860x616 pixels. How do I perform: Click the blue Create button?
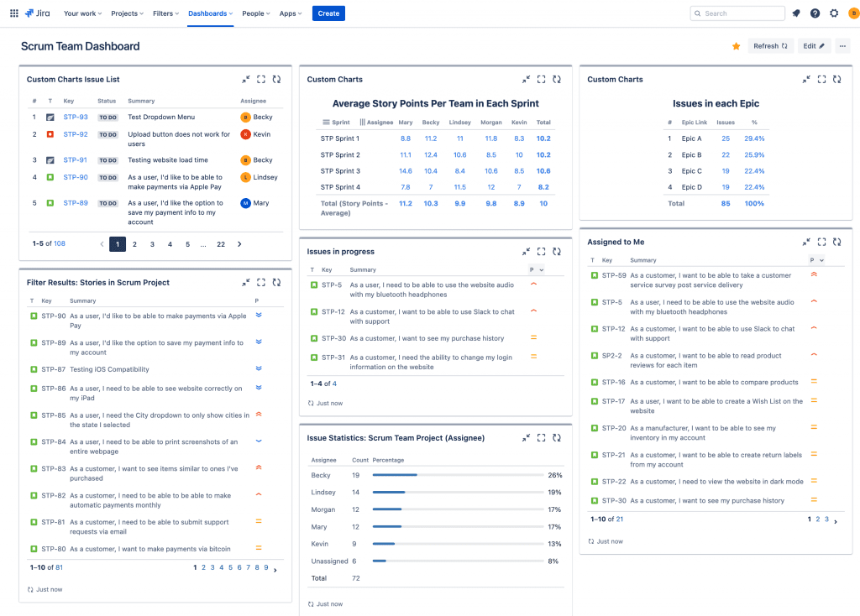point(328,13)
